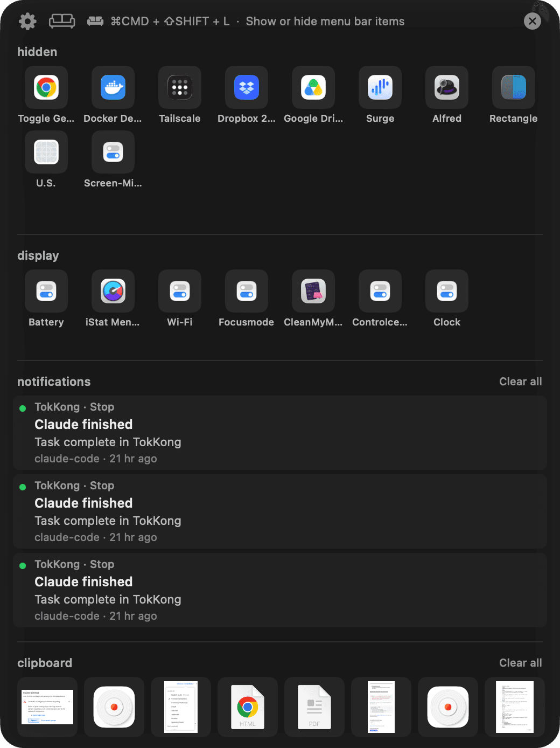Click the filled couch icon
Screen dimensions: 560x748
pyautogui.click(x=95, y=21)
